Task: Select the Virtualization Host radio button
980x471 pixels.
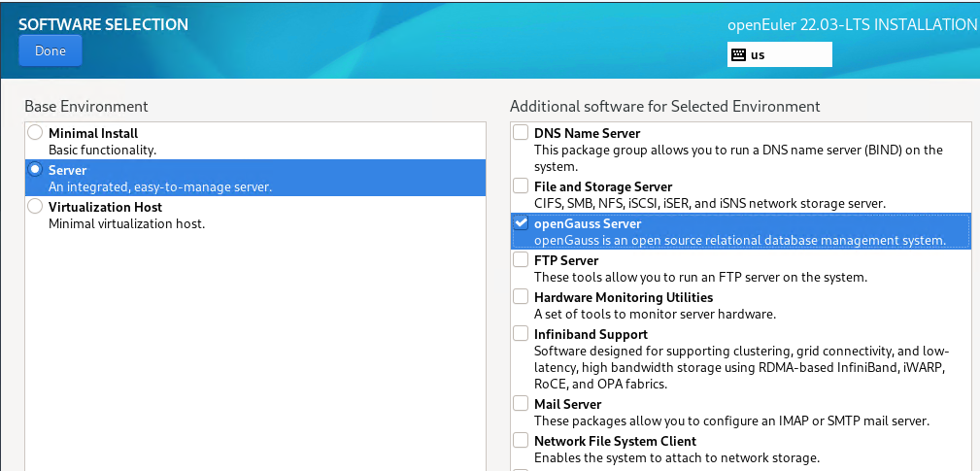Action: [36, 207]
